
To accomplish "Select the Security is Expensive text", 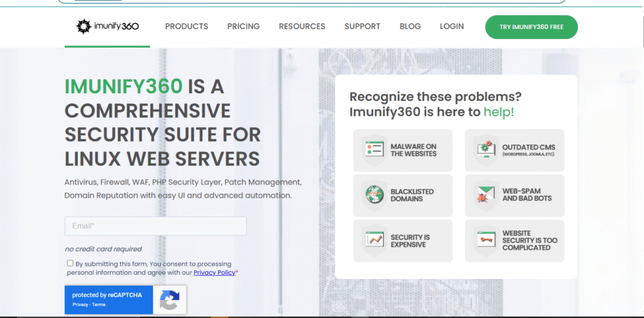I will pyautogui.click(x=410, y=241).
